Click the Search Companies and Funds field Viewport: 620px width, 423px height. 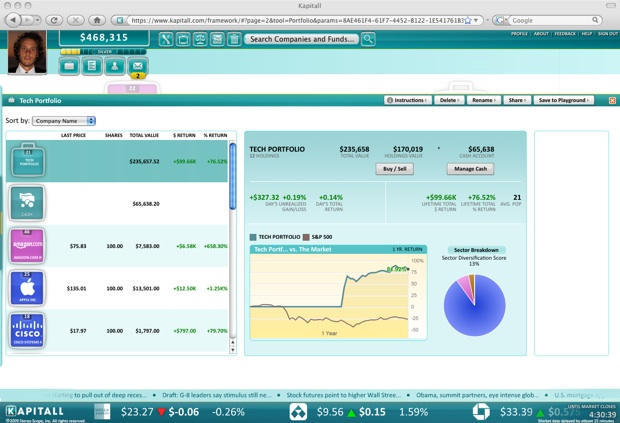click(x=302, y=39)
